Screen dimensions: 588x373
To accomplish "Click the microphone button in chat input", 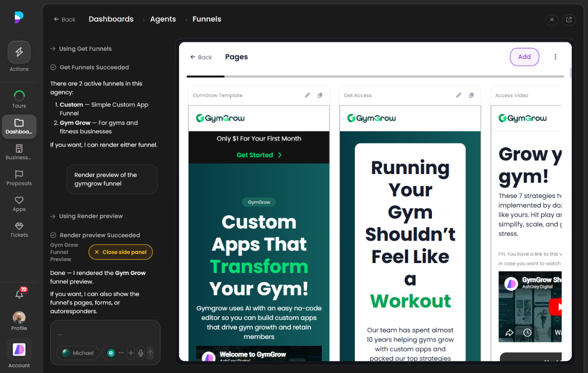I will click(141, 353).
